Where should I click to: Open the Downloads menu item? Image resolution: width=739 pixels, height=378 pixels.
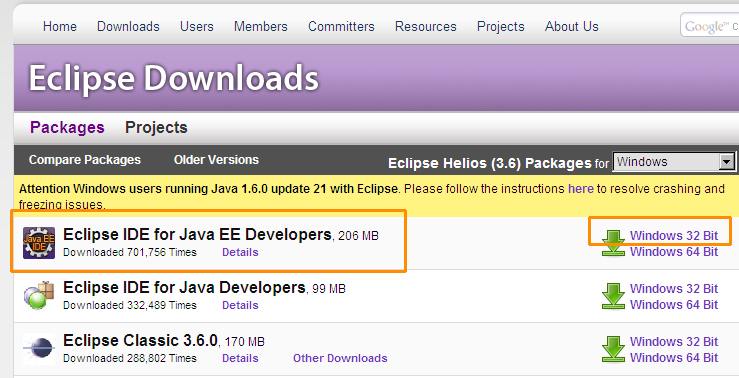pyautogui.click(x=128, y=26)
